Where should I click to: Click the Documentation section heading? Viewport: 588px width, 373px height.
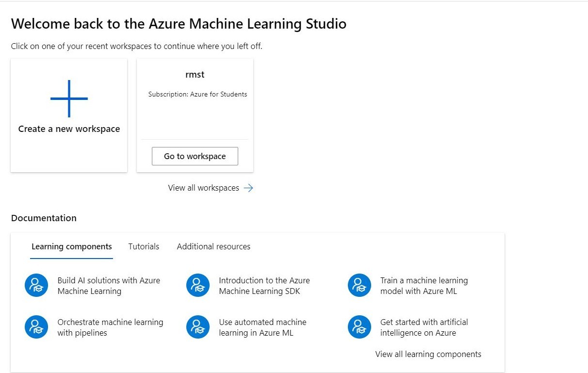(x=44, y=218)
